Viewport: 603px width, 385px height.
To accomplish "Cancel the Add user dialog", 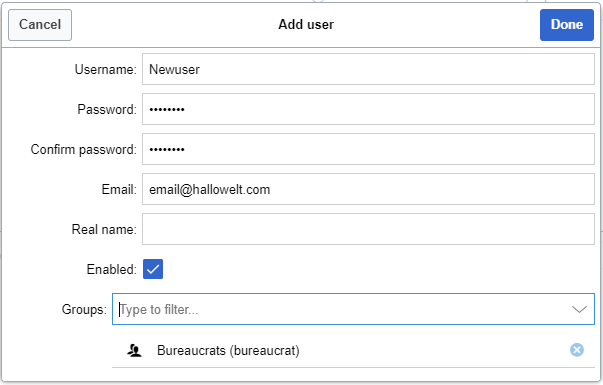I will [40, 25].
